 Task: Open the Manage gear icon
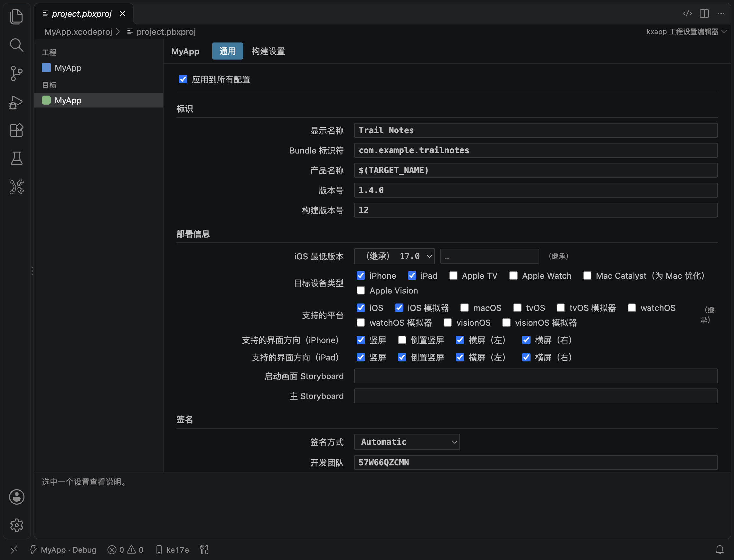coord(16,525)
